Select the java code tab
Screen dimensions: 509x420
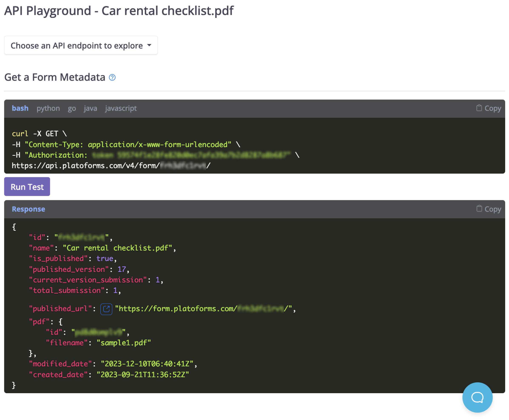pos(90,108)
